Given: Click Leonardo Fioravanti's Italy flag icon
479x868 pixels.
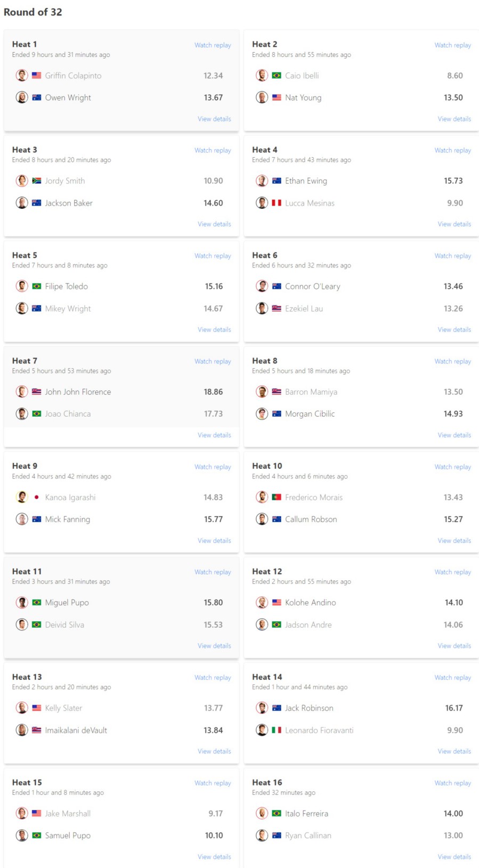Looking at the screenshot, I should 277,731.
